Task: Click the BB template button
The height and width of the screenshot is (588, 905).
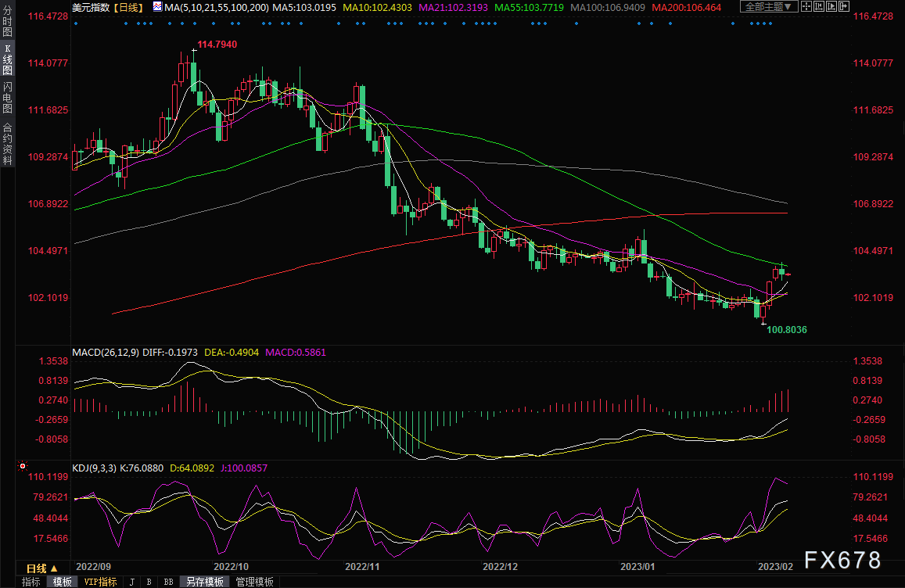Action: click(168, 582)
